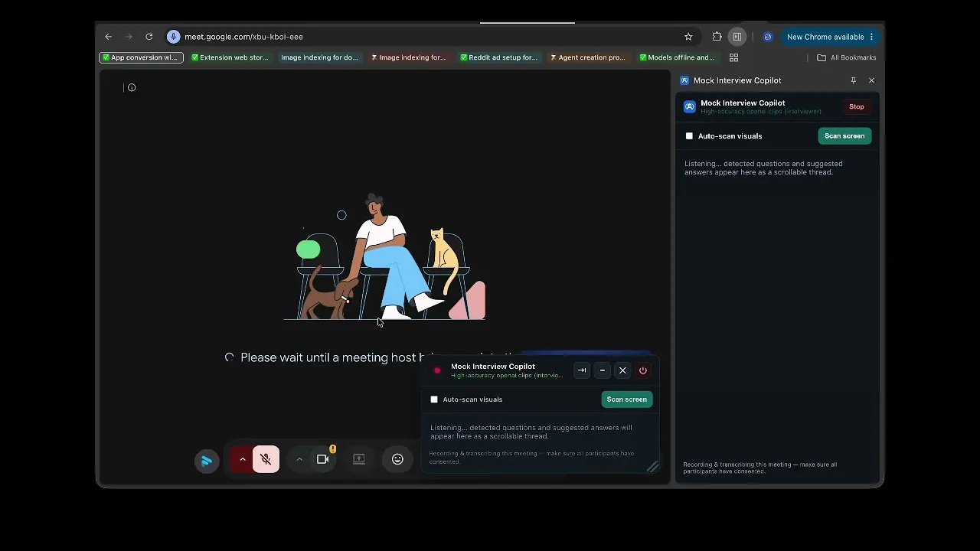Image resolution: width=980 pixels, height=551 pixels.
Task: Open the Agent creation bookmark
Action: pyautogui.click(x=588, y=57)
